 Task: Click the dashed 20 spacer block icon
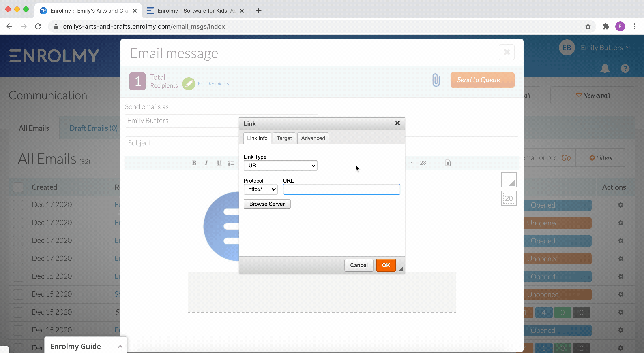pos(509,198)
